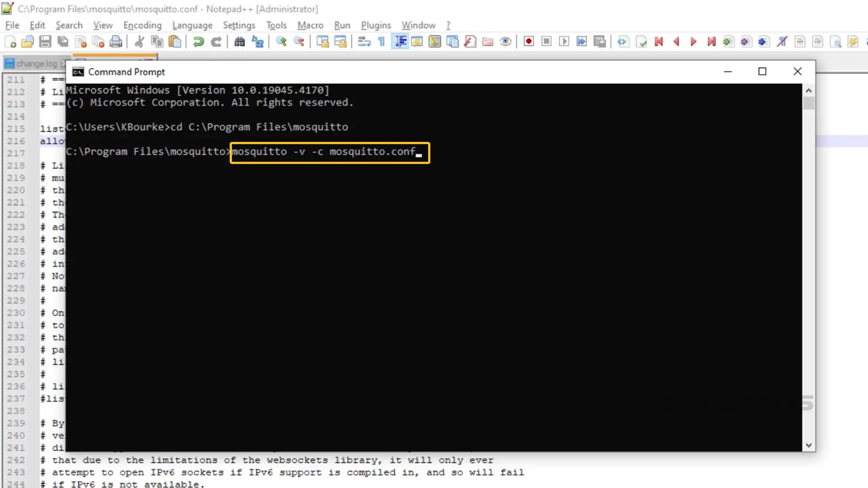This screenshot has width=868, height=488.
Task: Open a file with the folder icon
Action: [x=28, y=42]
